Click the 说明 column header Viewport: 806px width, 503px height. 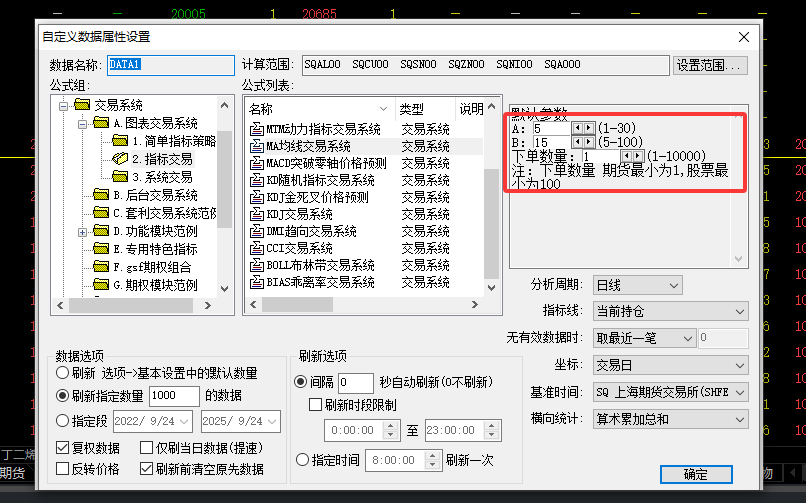coord(470,108)
